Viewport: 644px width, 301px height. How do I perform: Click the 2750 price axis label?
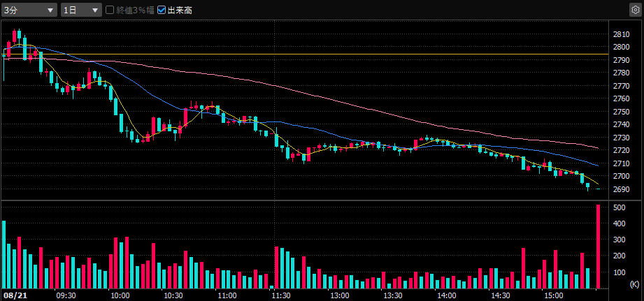[x=622, y=112]
